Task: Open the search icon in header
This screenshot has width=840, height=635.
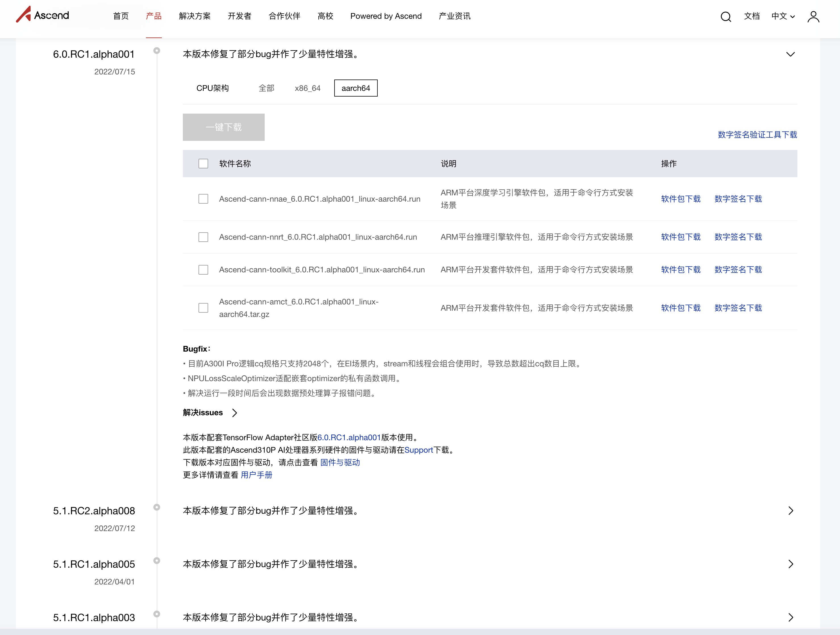Action: (x=726, y=16)
